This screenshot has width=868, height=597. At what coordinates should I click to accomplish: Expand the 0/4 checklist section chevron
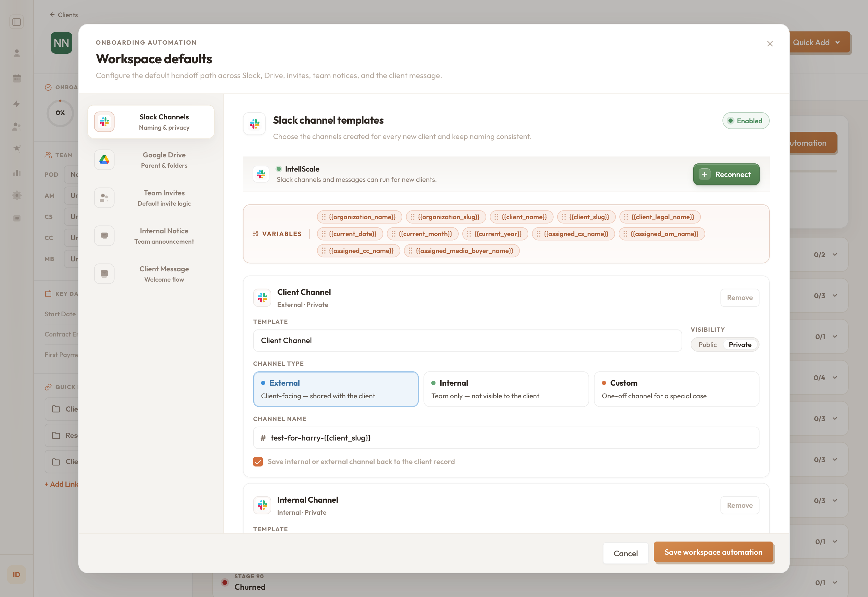click(835, 378)
